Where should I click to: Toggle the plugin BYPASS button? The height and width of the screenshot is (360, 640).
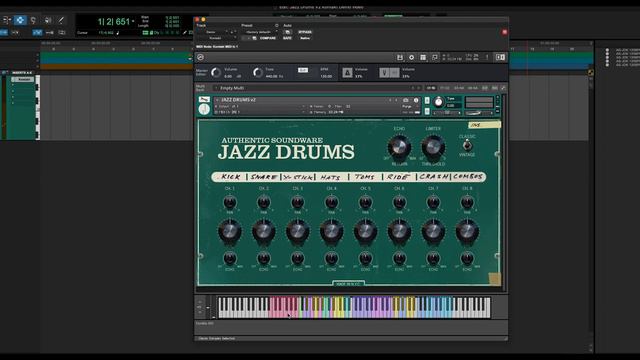pos(305,32)
